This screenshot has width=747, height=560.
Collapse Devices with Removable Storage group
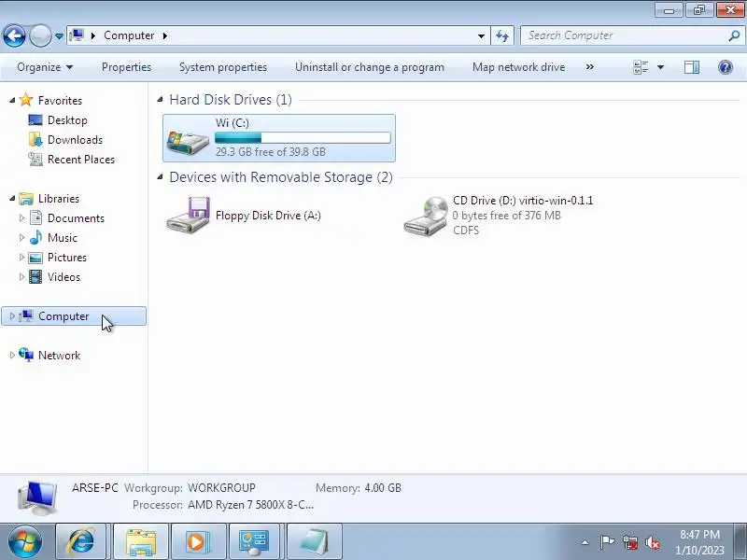(160, 177)
